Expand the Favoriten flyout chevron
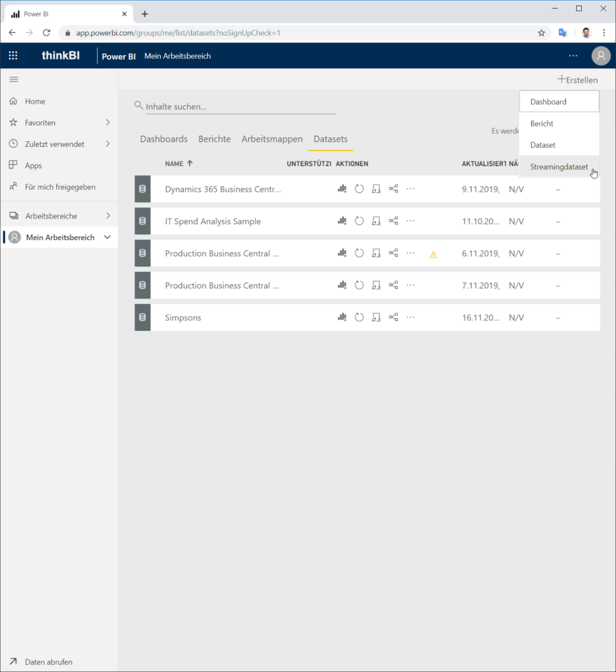 pos(108,123)
